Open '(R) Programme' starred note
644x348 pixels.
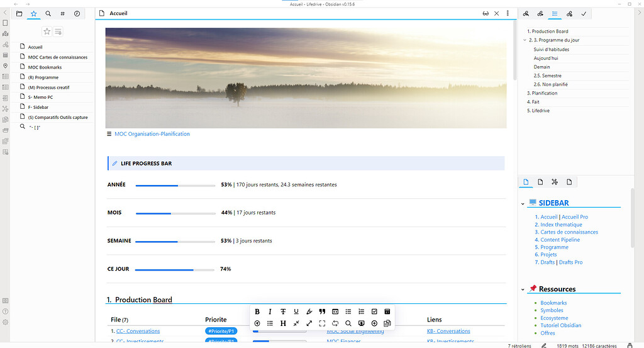[43, 77]
